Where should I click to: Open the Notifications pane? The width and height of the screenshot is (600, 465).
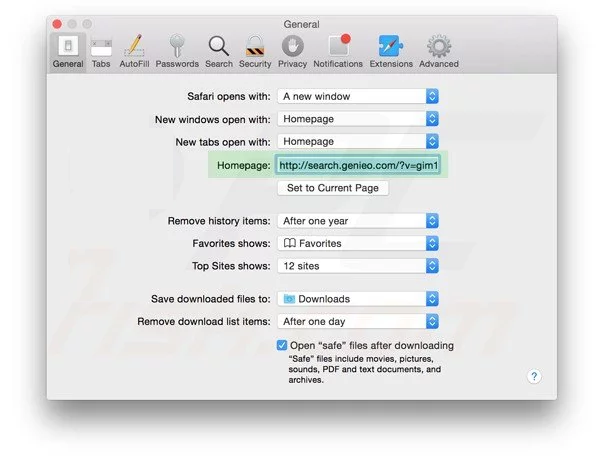point(338,52)
